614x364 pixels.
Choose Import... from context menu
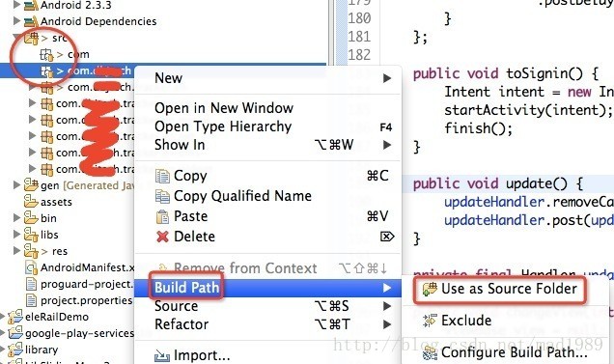[267, 355]
